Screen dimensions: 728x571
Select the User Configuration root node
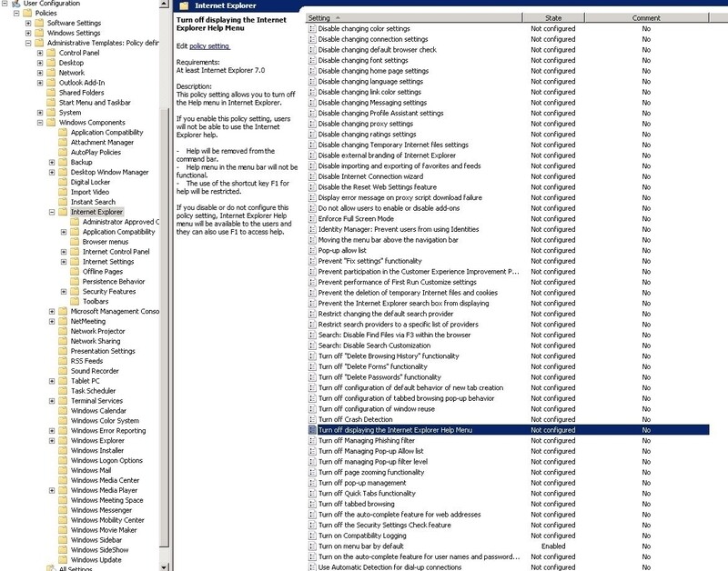pos(50,5)
